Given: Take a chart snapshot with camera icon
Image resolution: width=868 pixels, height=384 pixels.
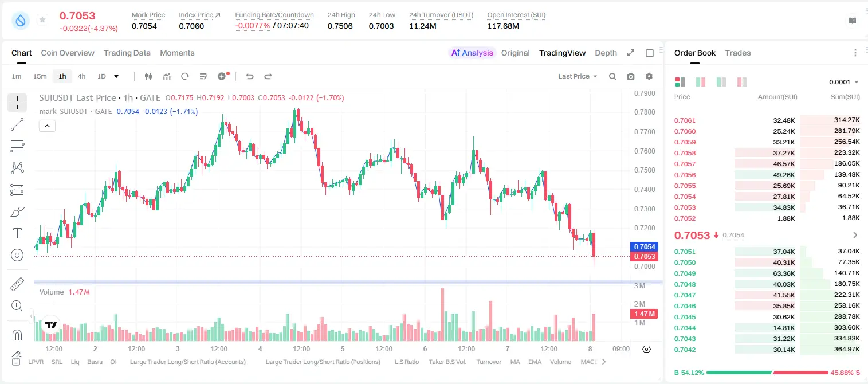Looking at the screenshot, I should [631, 76].
